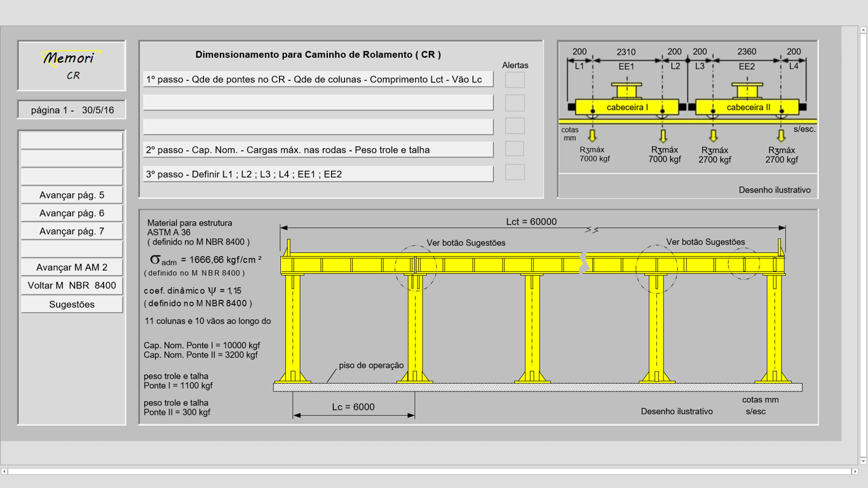Click the Avançar pág. 7 button
Image resolution: width=868 pixels, height=488 pixels.
72,231
